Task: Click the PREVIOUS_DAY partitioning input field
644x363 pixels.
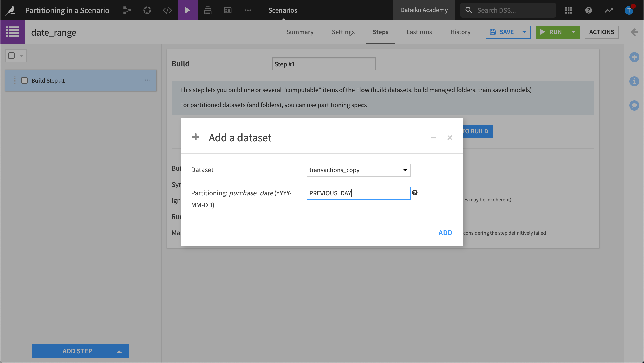Action: tap(358, 193)
